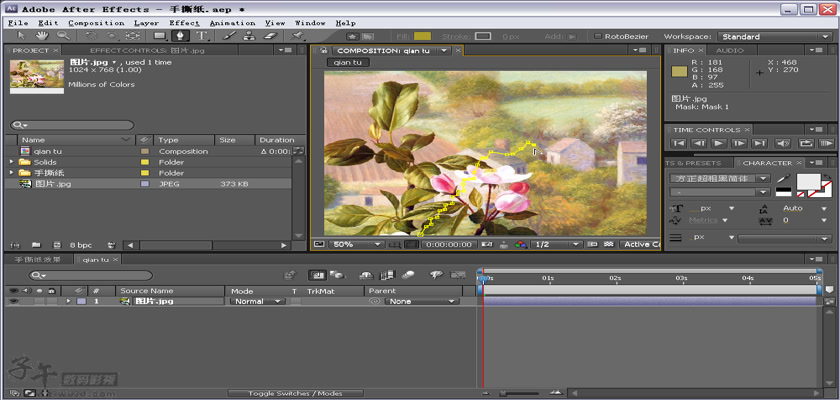Open the Animation menu
The height and width of the screenshot is (400, 840).
(x=232, y=23)
